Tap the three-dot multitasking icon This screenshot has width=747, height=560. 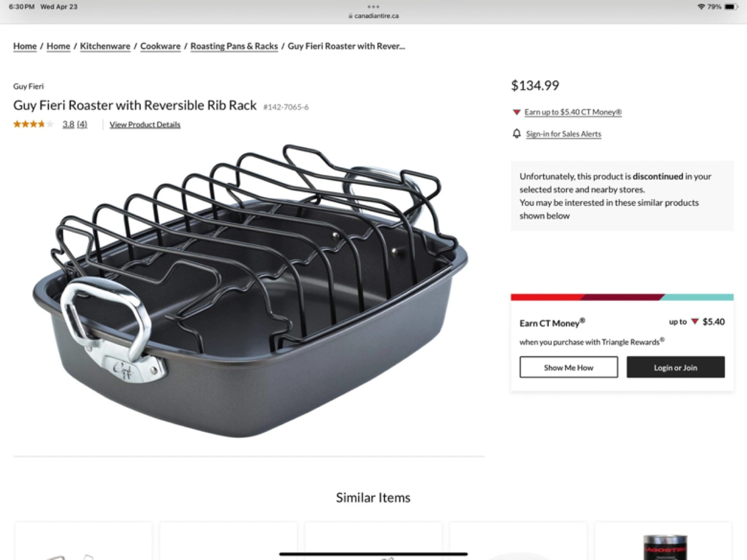374,7
